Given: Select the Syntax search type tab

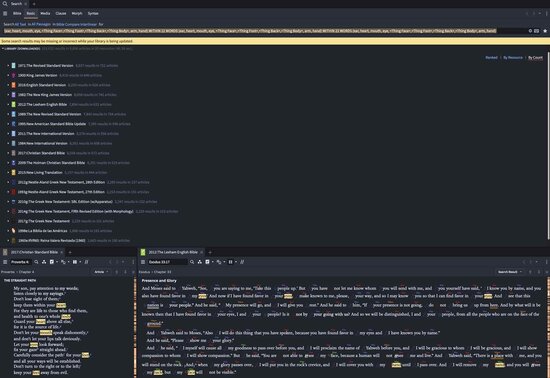Looking at the screenshot, I should click(x=93, y=13).
